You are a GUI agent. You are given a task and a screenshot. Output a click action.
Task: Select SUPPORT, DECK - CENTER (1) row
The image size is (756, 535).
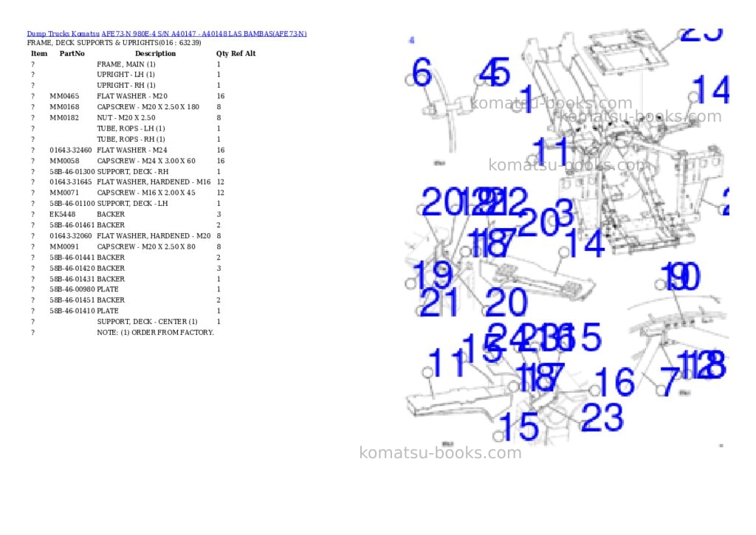pos(126,322)
